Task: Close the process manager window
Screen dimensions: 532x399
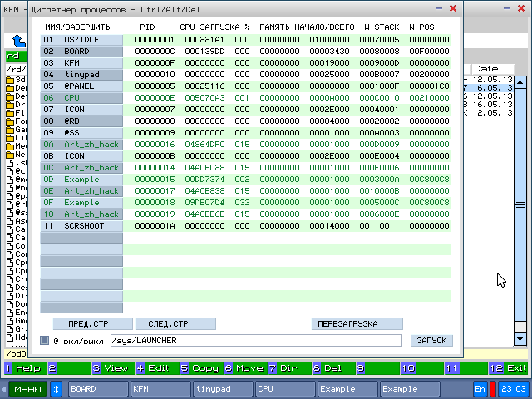Action: [452, 8]
